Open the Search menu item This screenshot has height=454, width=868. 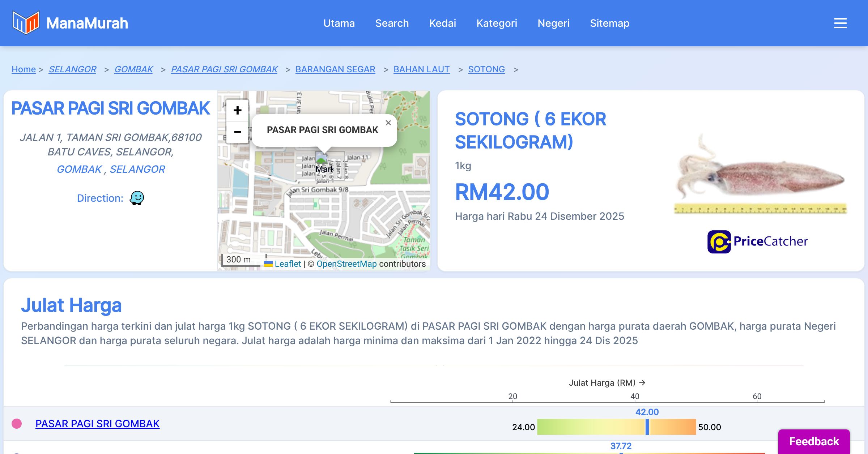click(x=392, y=23)
